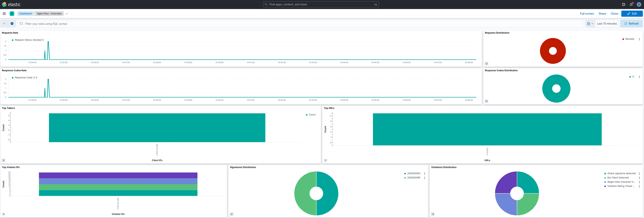Click the purple segment in Top Violator IPs bar
The width and height of the screenshot is (644, 218).
point(118,175)
